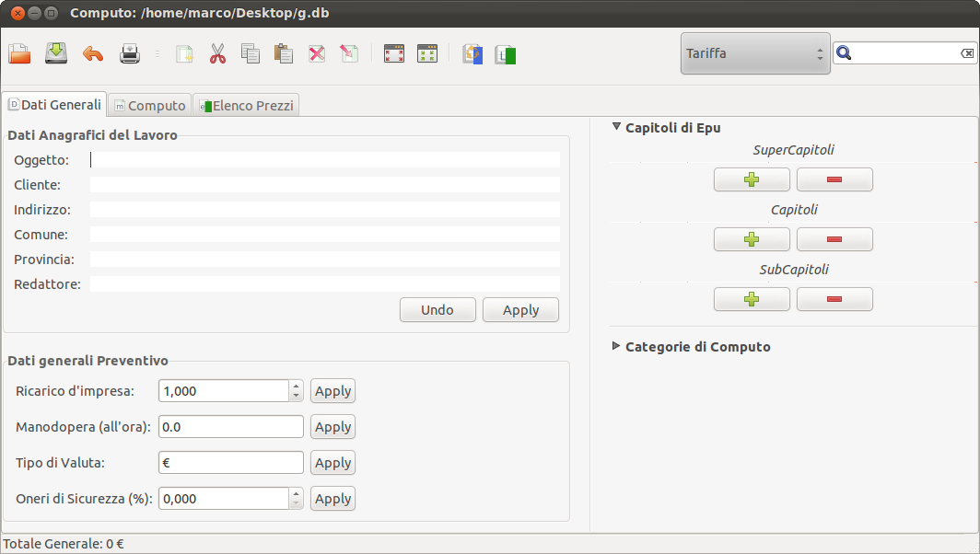Open the Tariffa combo box
980x554 pixels.
755,53
